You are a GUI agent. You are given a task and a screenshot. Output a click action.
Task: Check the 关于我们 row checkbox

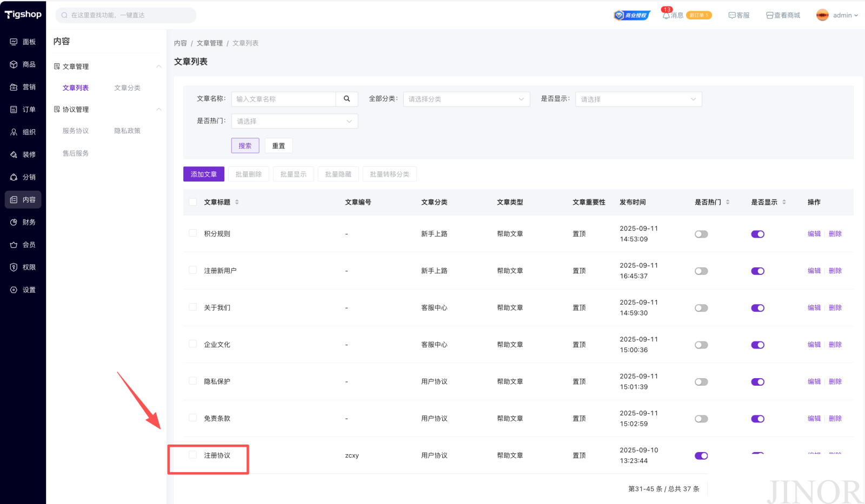point(192,307)
